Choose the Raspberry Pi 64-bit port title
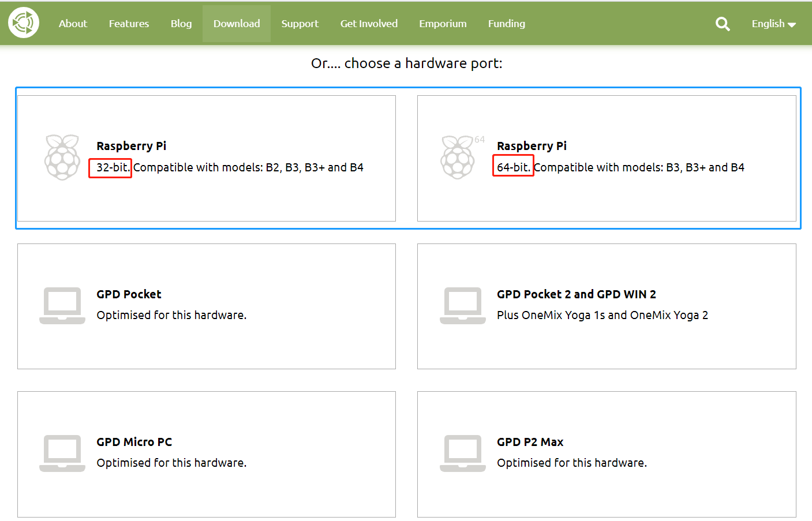812x521 pixels. 532,146
